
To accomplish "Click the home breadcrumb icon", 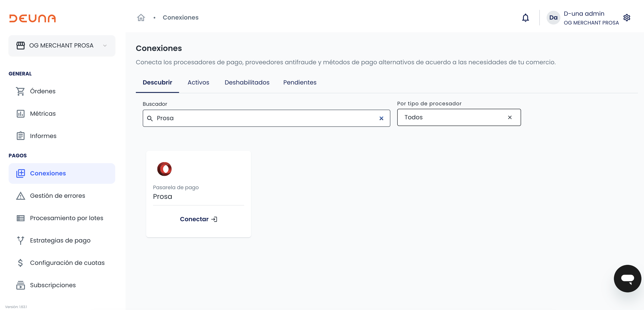I will point(141,17).
